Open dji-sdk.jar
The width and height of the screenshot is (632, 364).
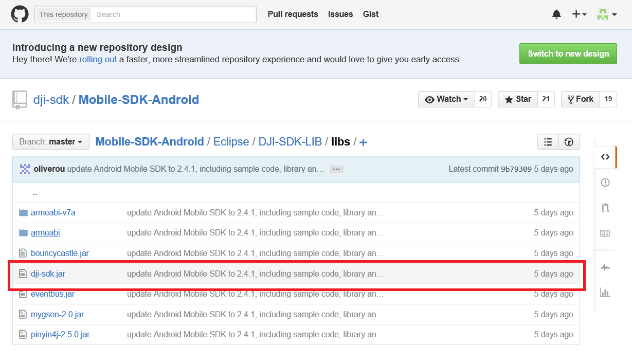[48, 274]
